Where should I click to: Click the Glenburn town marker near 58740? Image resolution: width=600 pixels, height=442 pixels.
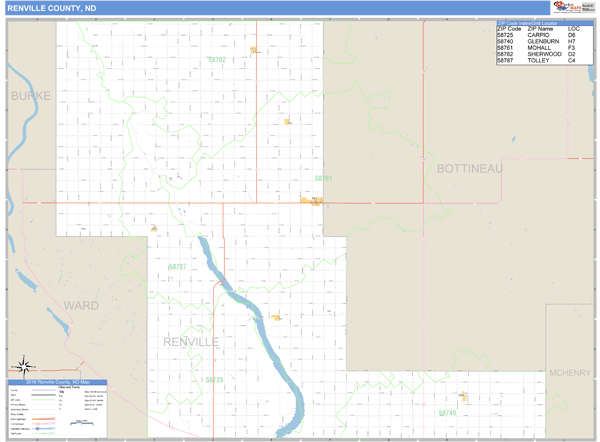463,396
